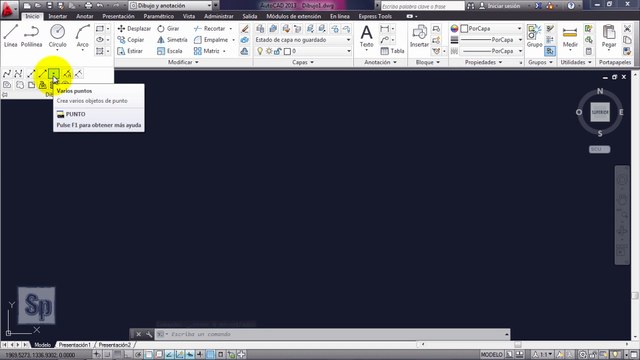Image resolution: width=640 pixels, height=360 pixels.
Task: Expand the Modificar panel
Action: pyautogui.click(x=183, y=62)
